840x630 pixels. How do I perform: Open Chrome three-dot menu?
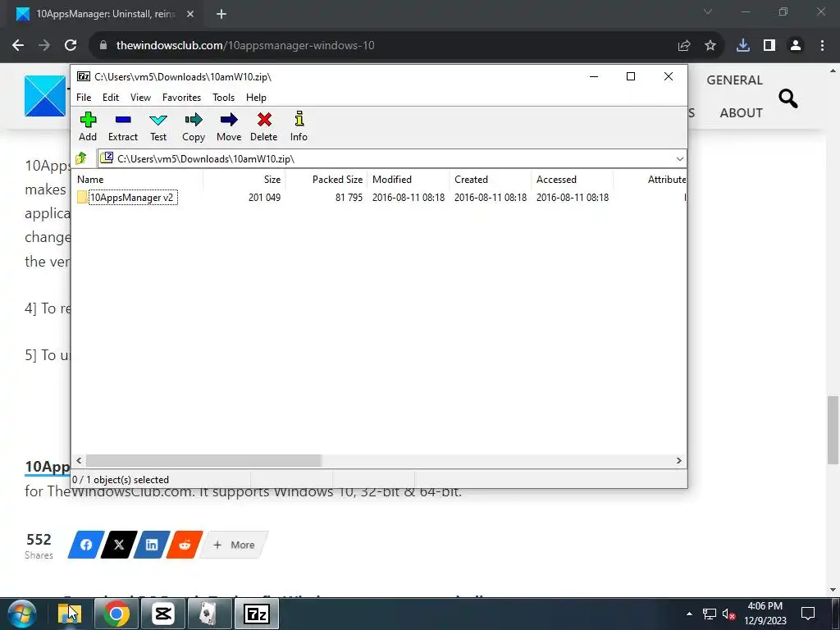click(822, 46)
